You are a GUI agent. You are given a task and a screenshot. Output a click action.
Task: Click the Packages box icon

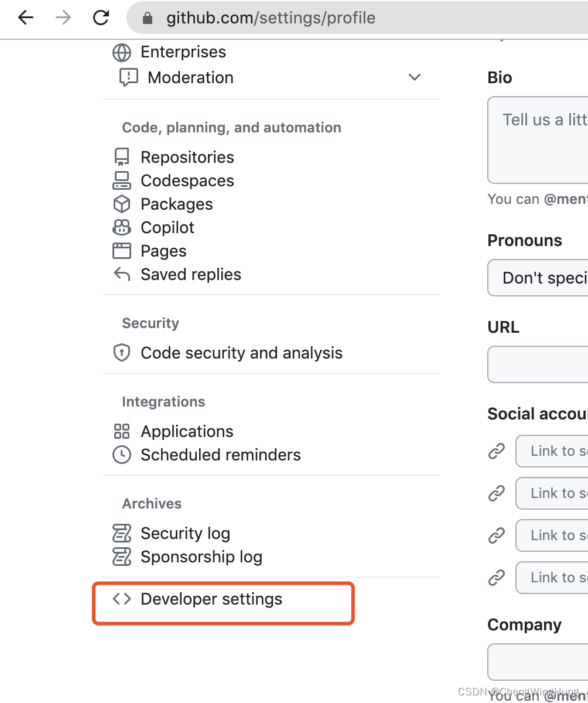pos(122,204)
